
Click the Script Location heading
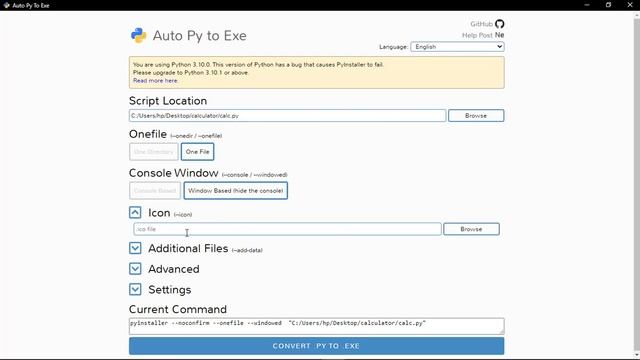tap(168, 101)
